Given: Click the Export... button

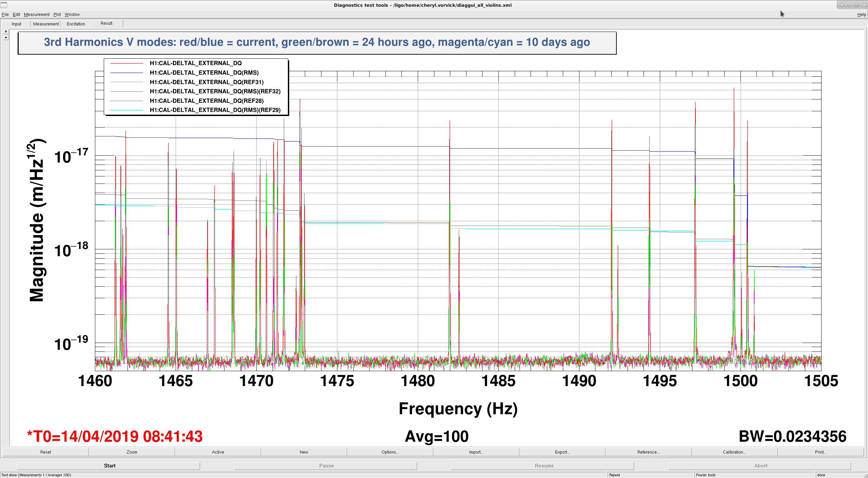Looking at the screenshot, I should pyautogui.click(x=562, y=452).
